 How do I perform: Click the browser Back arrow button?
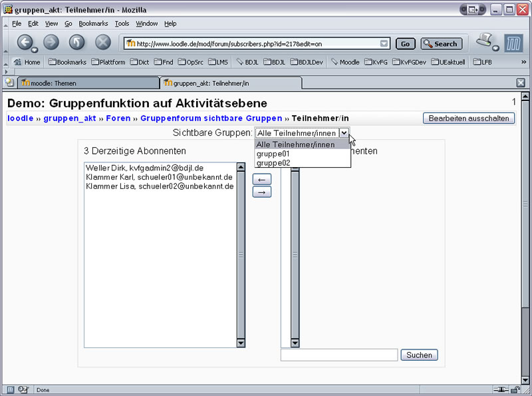click(25, 43)
